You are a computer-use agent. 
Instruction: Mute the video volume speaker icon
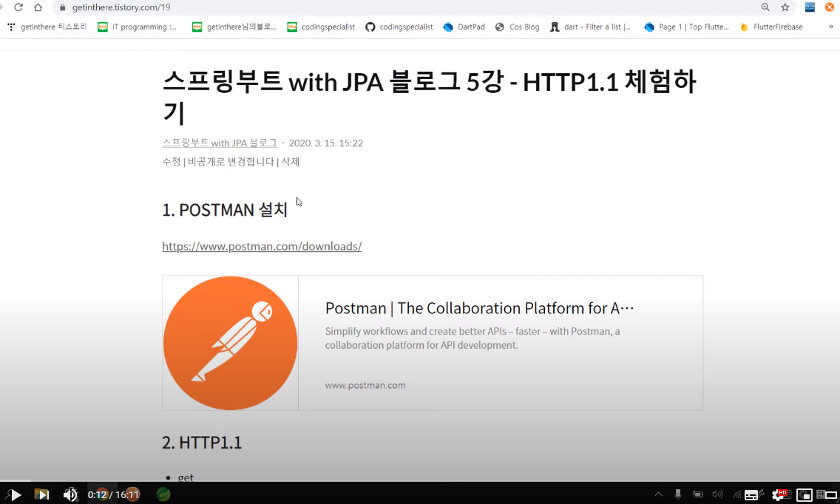pos(70,494)
